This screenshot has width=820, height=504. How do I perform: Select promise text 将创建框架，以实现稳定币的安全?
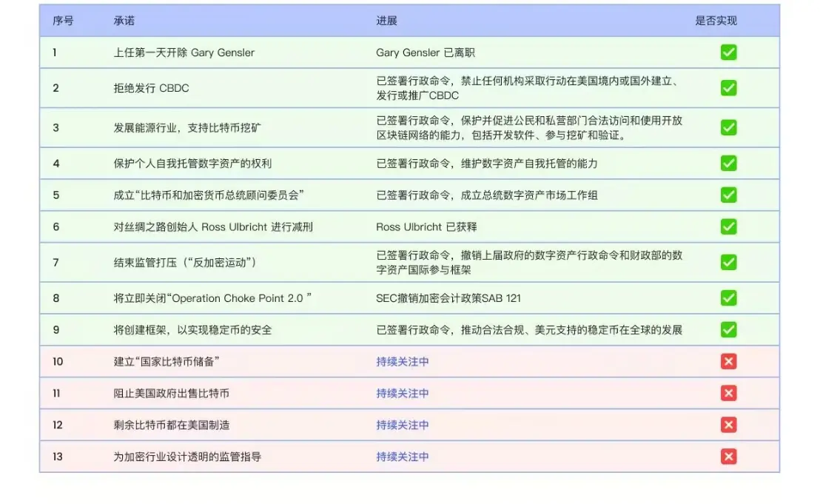tap(192, 330)
